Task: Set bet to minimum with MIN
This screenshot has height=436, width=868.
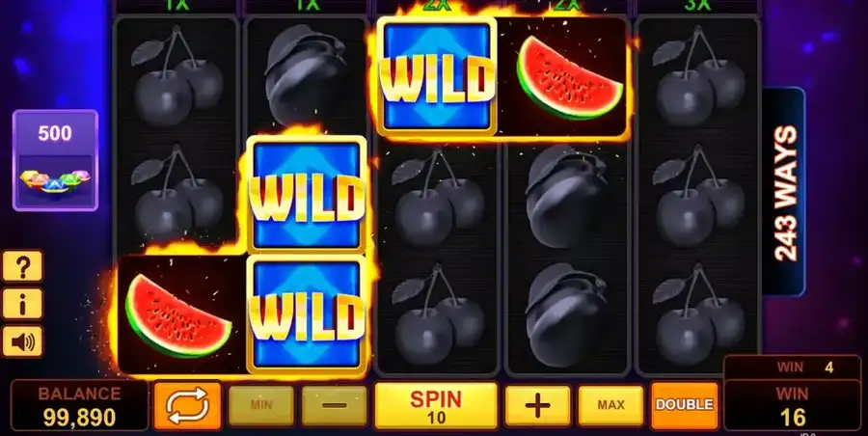Action: coord(261,405)
